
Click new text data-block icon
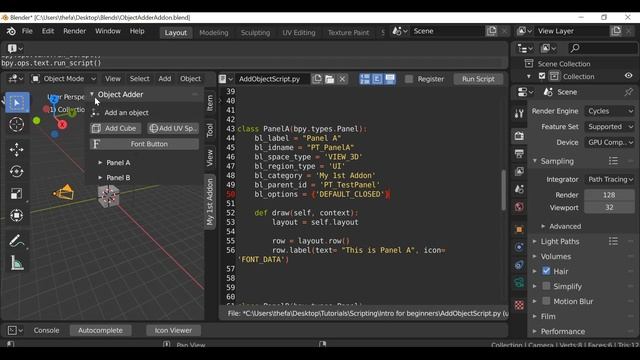(x=317, y=79)
